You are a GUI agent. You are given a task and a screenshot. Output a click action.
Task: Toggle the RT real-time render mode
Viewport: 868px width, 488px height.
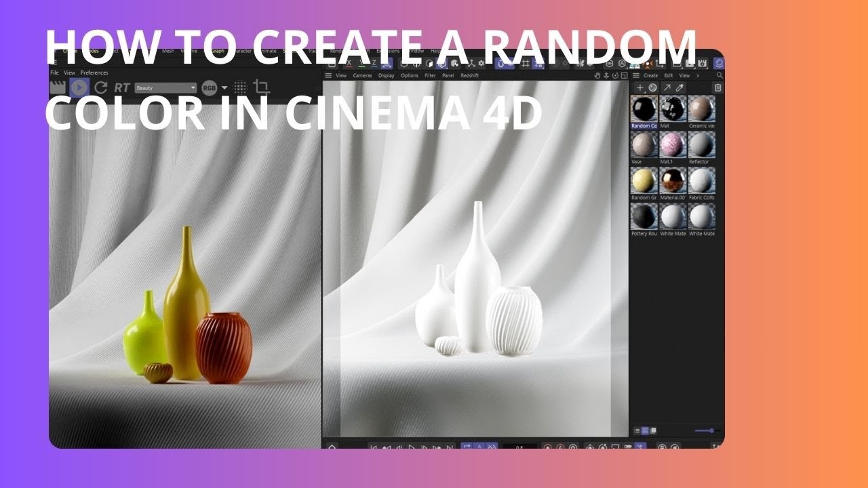point(122,87)
